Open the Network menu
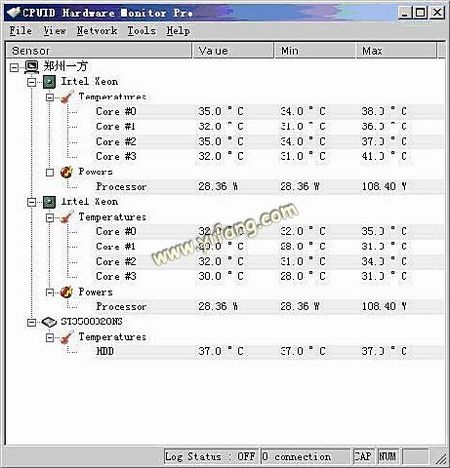This screenshot has height=468, width=450. coord(97,31)
